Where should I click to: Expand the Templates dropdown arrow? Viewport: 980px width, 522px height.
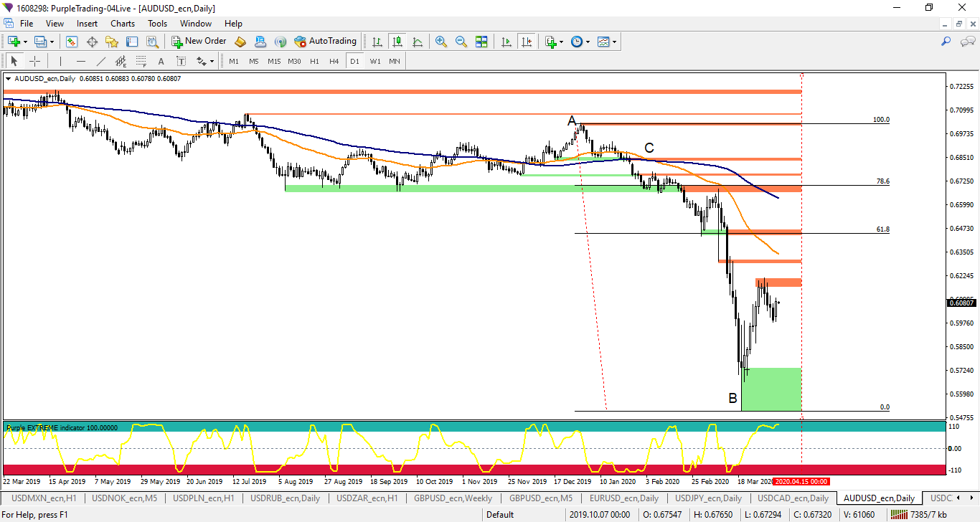[614, 42]
